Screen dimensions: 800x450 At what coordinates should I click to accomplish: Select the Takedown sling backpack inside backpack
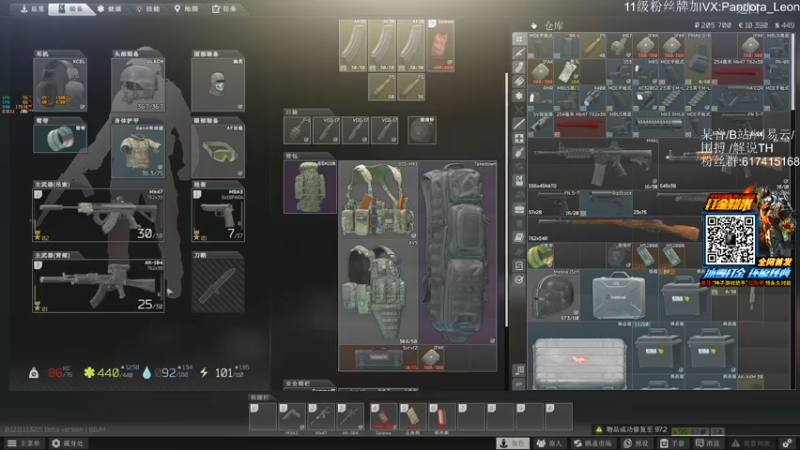[x=457, y=253]
